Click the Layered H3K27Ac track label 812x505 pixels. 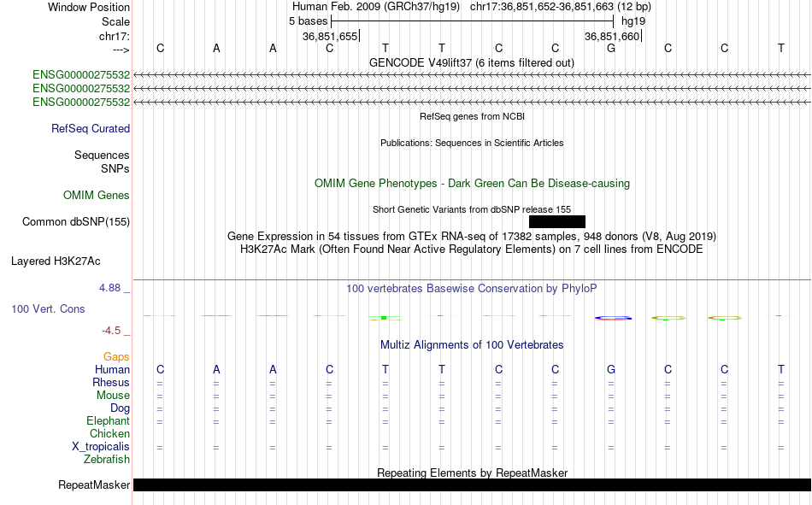(x=56, y=261)
